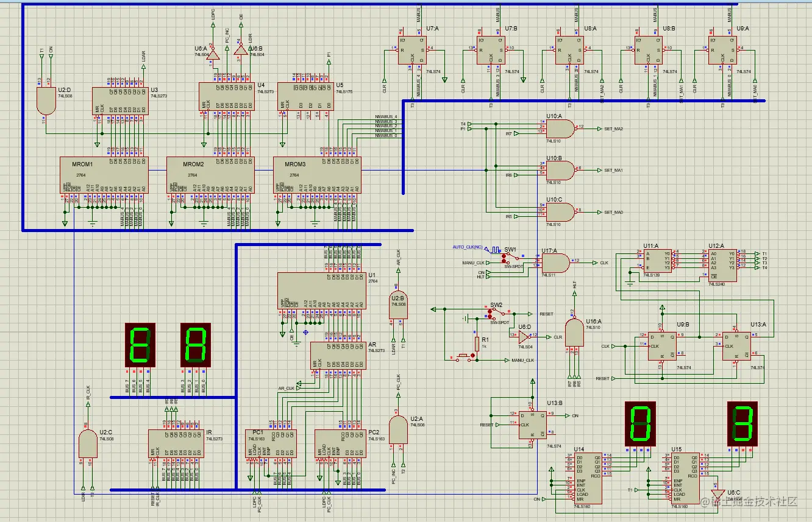Select the MROM1 2764 chip

click(104, 175)
